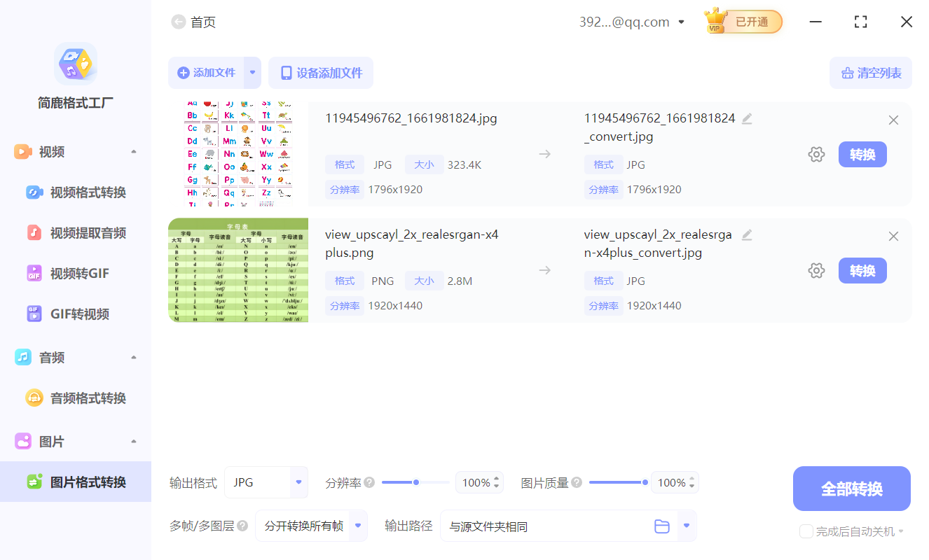Click the alphabet chart thumbnail of the PNG file
The image size is (929, 560).
click(x=238, y=270)
